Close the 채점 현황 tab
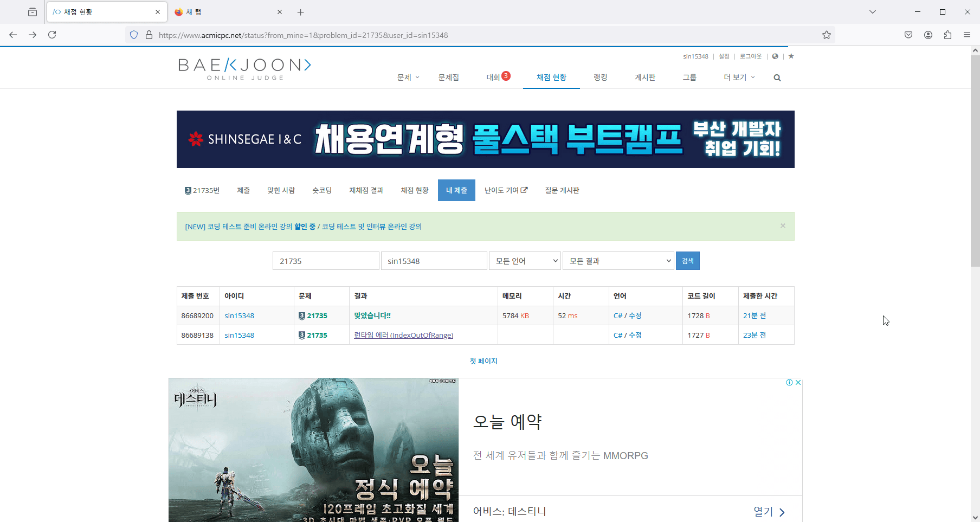 (x=158, y=12)
